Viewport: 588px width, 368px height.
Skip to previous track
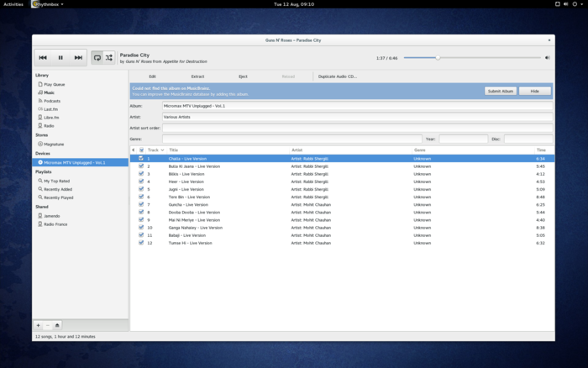43,58
